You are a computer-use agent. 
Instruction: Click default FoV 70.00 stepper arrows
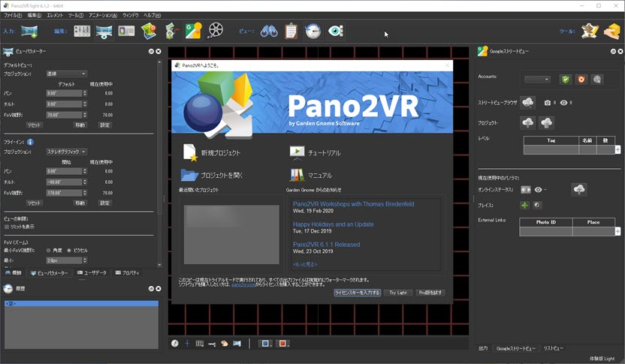click(84, 115)
